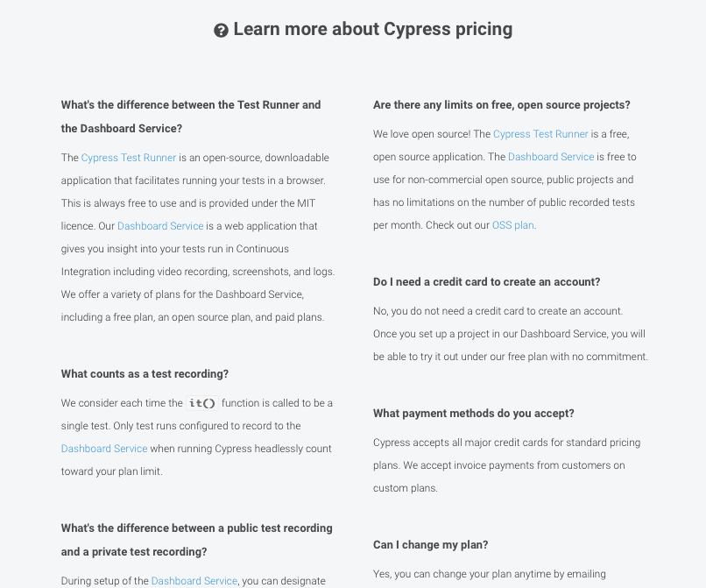Click the "Can I change my plan?" heading
This screenshot has height=588, width=706.
click(x=430, y=545)
